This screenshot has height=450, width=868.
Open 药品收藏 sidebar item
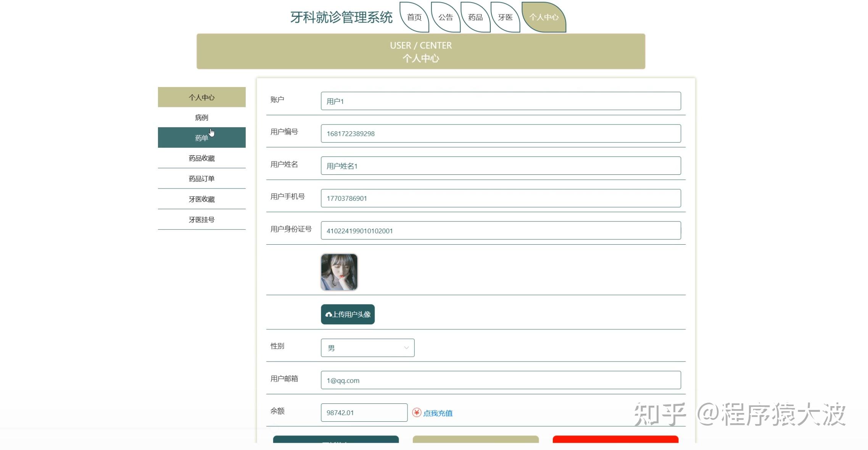coord(201,158)
